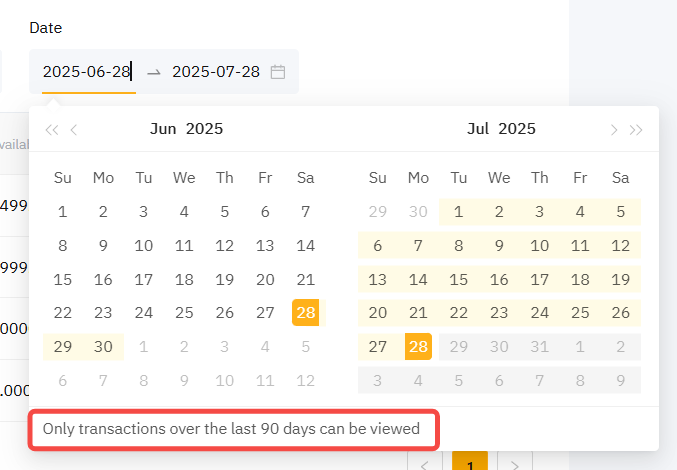Select page 1 in pagination
Viewport: 677px width, 470px height.
pos(470,463)
